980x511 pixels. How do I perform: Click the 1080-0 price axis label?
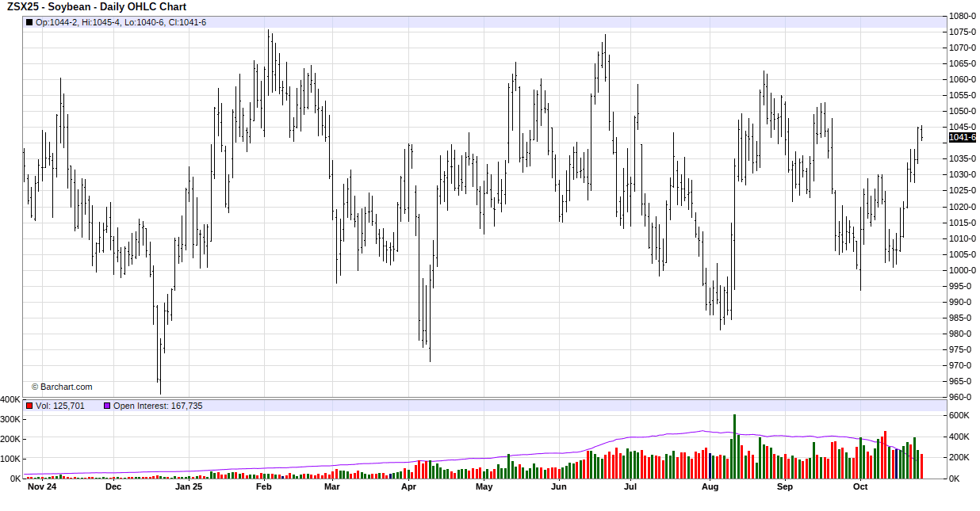point(963,16)
